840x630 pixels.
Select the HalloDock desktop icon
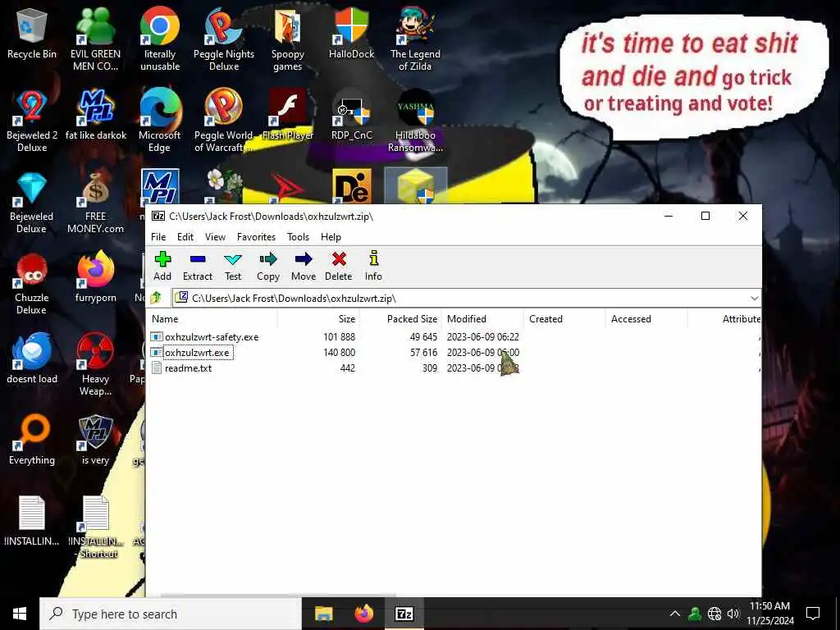point(351,33)
